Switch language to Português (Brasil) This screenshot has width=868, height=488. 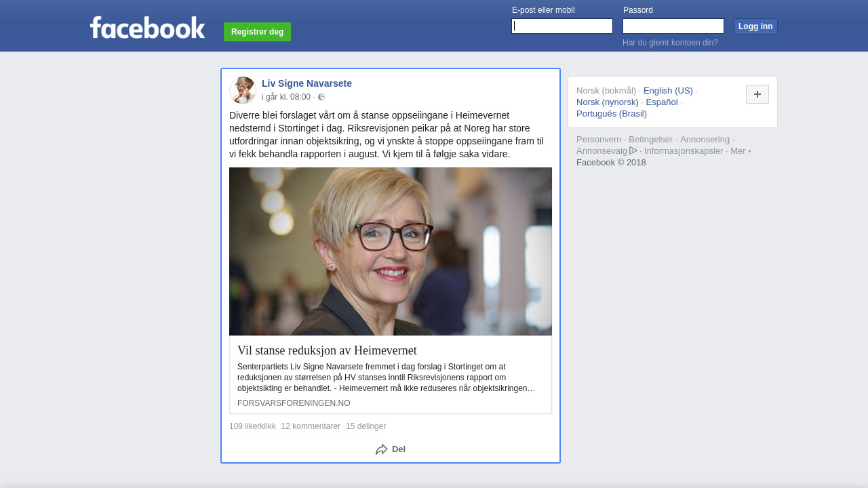coord(612,114)
